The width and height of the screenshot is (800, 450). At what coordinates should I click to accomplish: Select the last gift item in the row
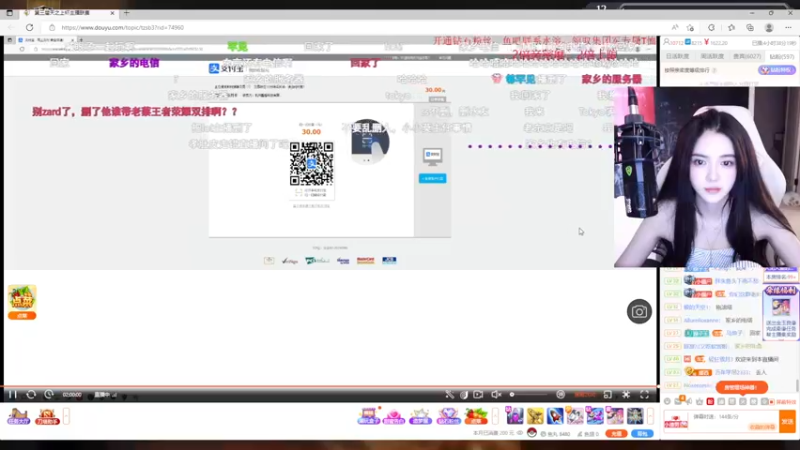click(x=635, y=416)
